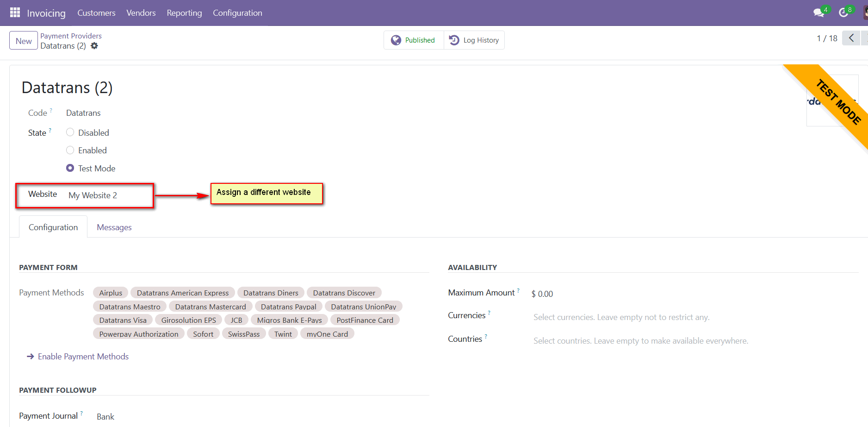Viewport: 868px width, 427px height.
Task: Open messages via the conversations icon
Action: click(817, 13)
